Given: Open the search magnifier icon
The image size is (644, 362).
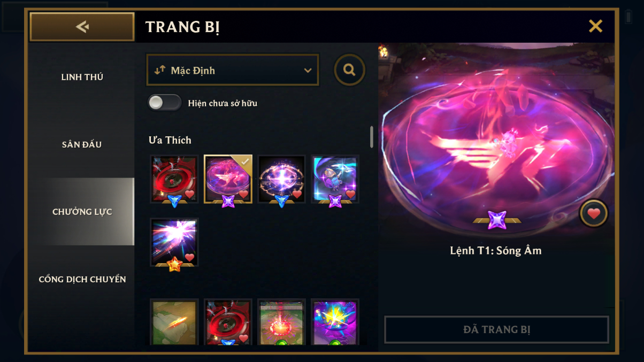Looking at the screenshot, I should tap(350, 70).
